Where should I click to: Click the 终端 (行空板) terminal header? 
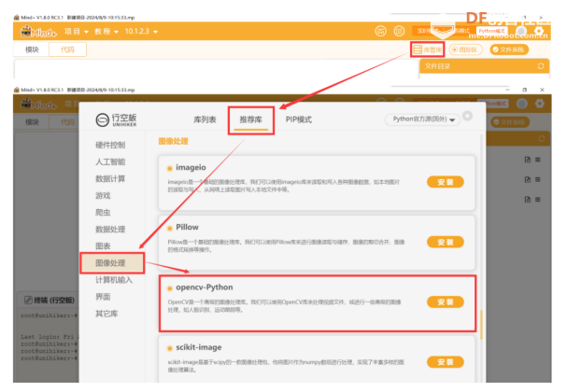coord(50,300)
